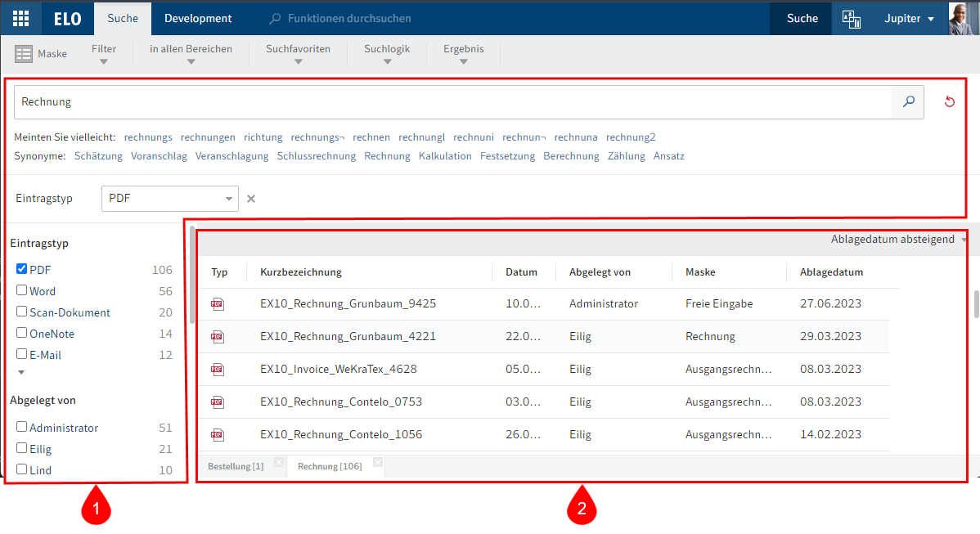
Task: Click into the Rechnung search input field
Action: [450, 102]
